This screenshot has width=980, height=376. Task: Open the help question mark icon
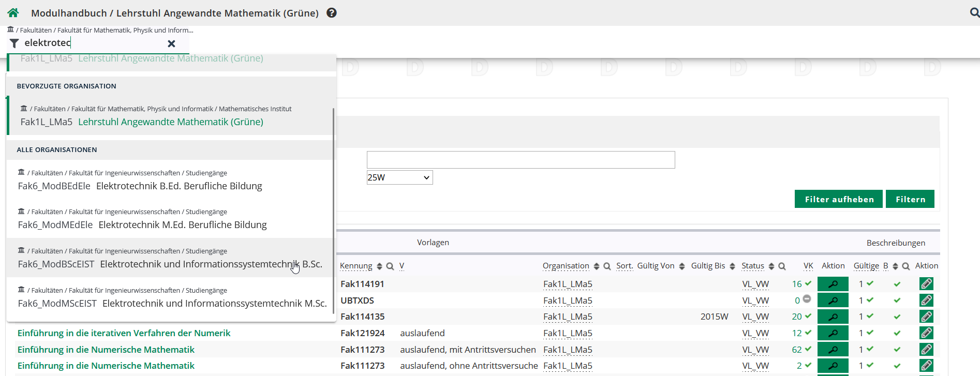pos(332,13)
